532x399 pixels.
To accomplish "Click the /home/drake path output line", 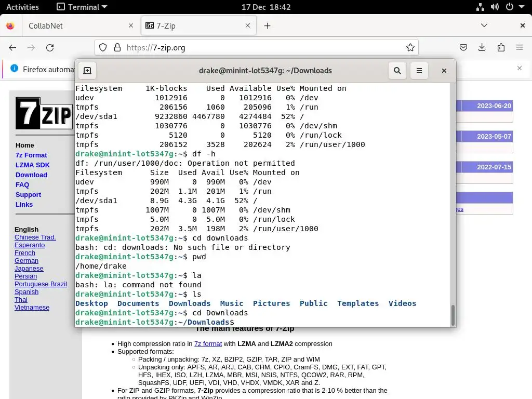I will (x=101, y=266).
